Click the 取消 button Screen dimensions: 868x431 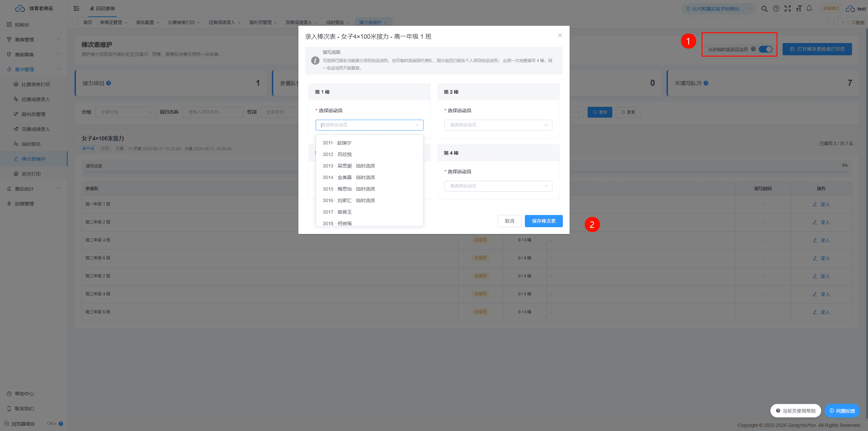tap(509, 221)
